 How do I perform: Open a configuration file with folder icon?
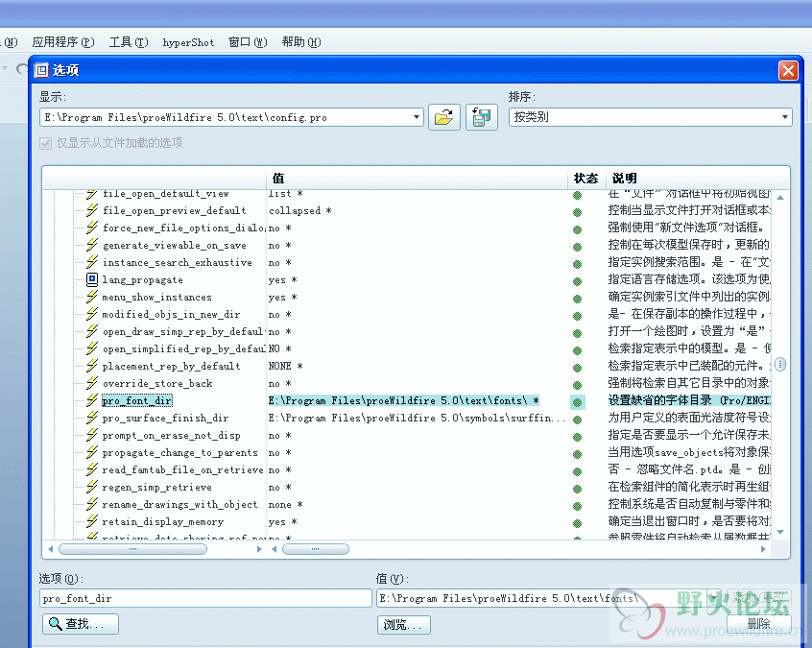point(443,117)
